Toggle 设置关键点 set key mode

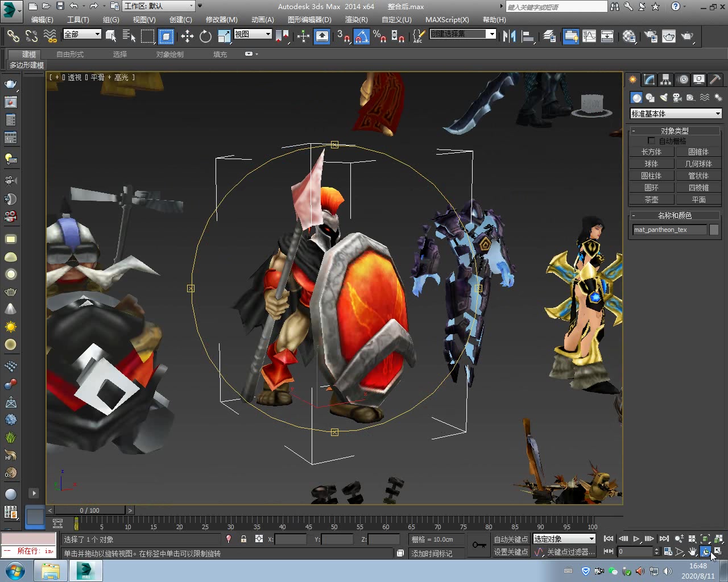pyautogui.click(x=511, y=551)
